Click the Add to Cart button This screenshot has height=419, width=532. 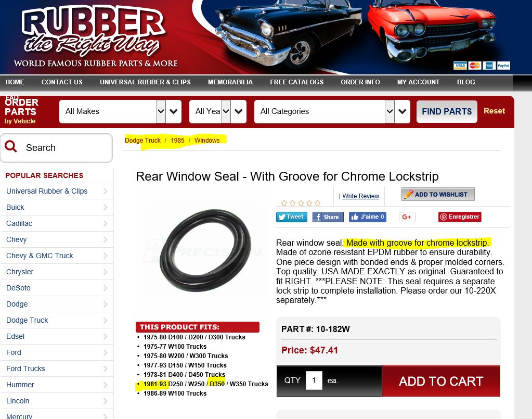[440, 381]
